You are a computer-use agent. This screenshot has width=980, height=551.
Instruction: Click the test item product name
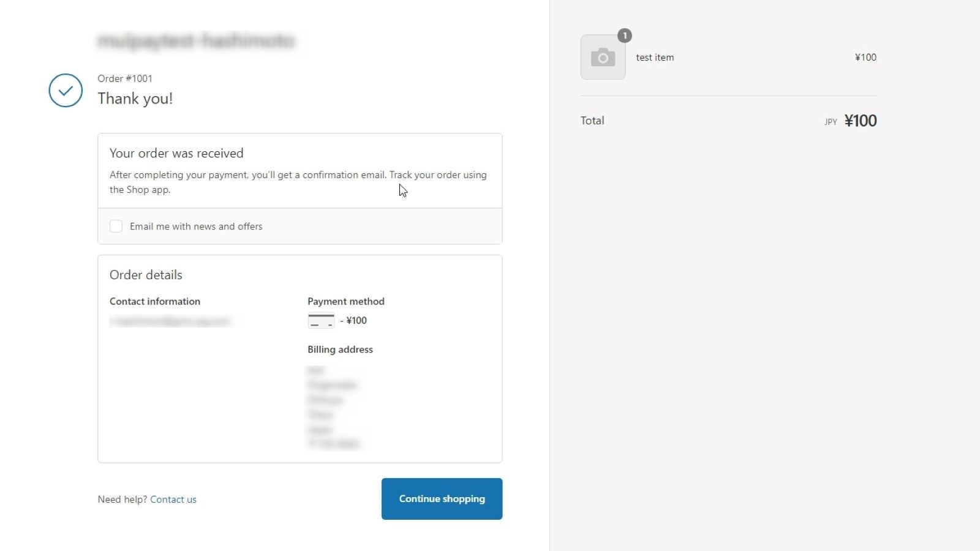[655, 58]
